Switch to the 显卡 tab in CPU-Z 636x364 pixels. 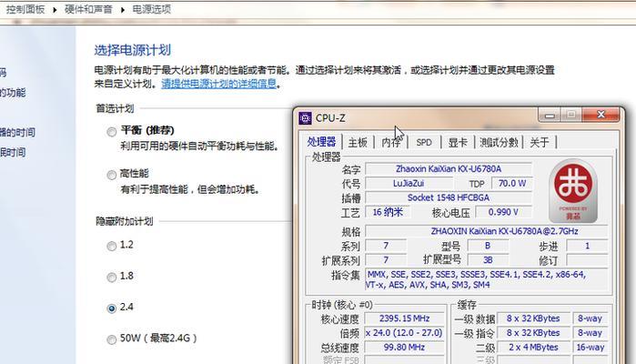(x=458, y=143)
